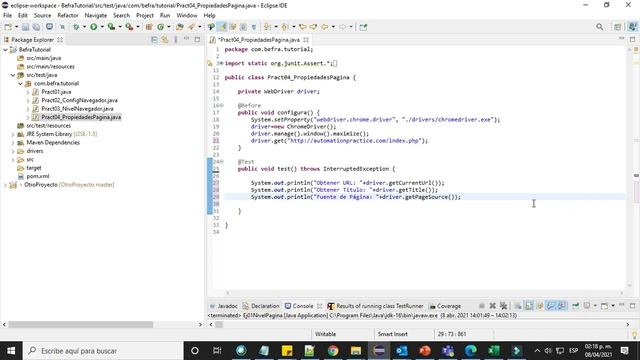The image size is (640, 360).
Task: Open the File menu
Action: (x=7, y=16)
